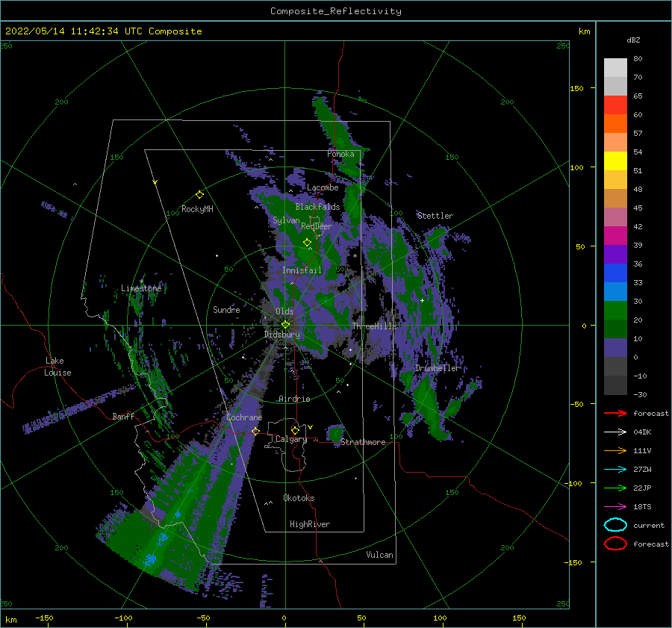
Task: Click the Vulcan town label
Action: [380, 555]
